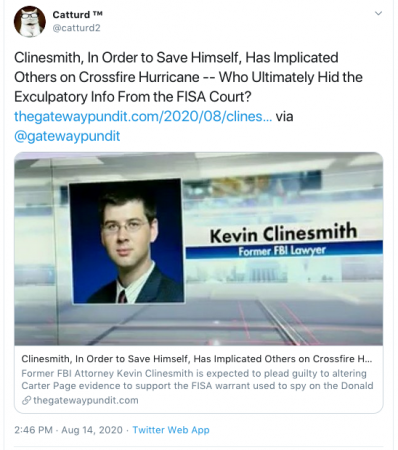
Task: Click the 'Exculpatory Info From the FISA Court?' line
Action: click(x=133, y=97)
